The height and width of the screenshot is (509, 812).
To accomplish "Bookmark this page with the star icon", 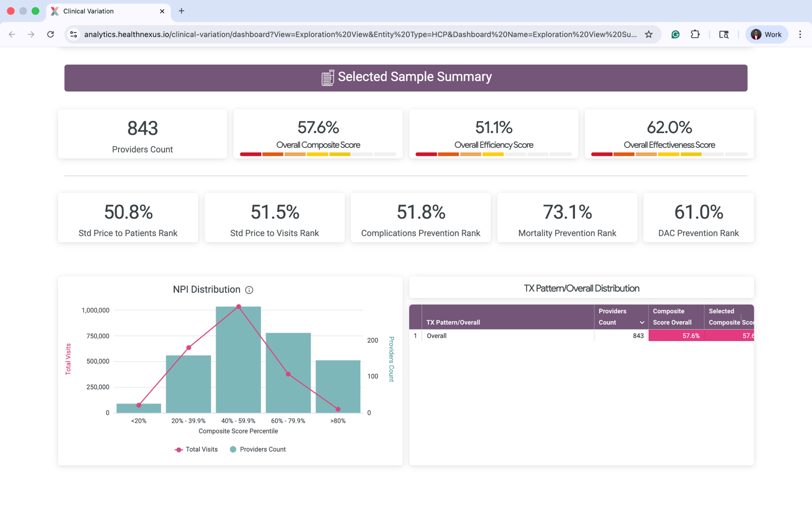I will 649,35.
